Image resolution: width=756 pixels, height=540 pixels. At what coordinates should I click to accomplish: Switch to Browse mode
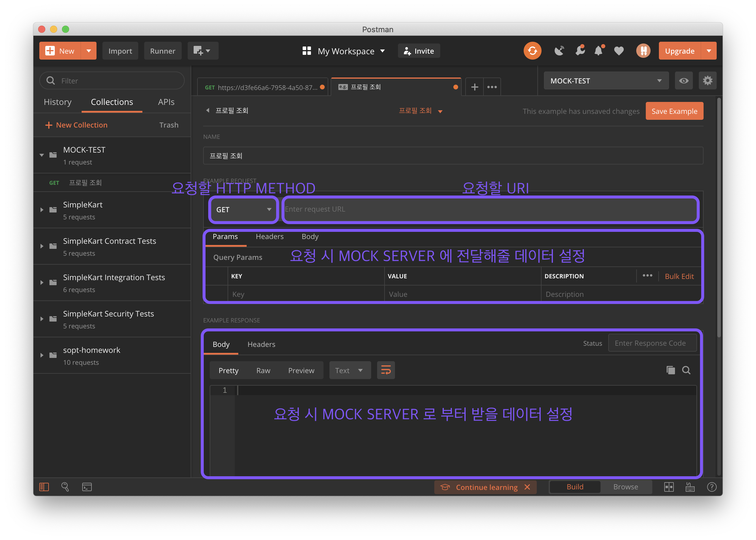coord(626,487)
